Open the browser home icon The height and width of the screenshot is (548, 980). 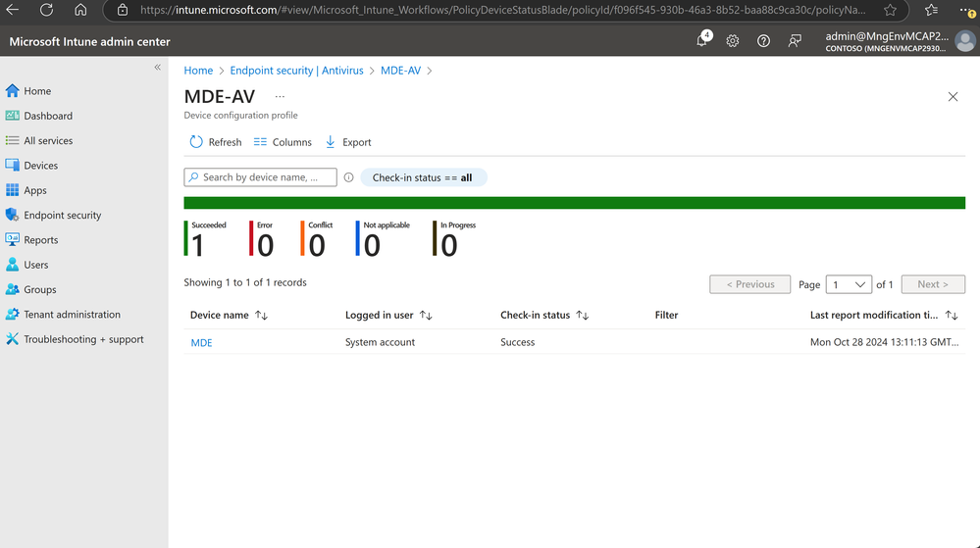click(80, 10)
